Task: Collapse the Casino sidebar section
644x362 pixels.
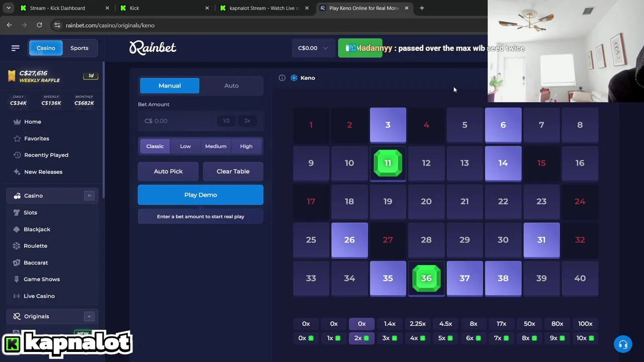Action: coord(89,196)
